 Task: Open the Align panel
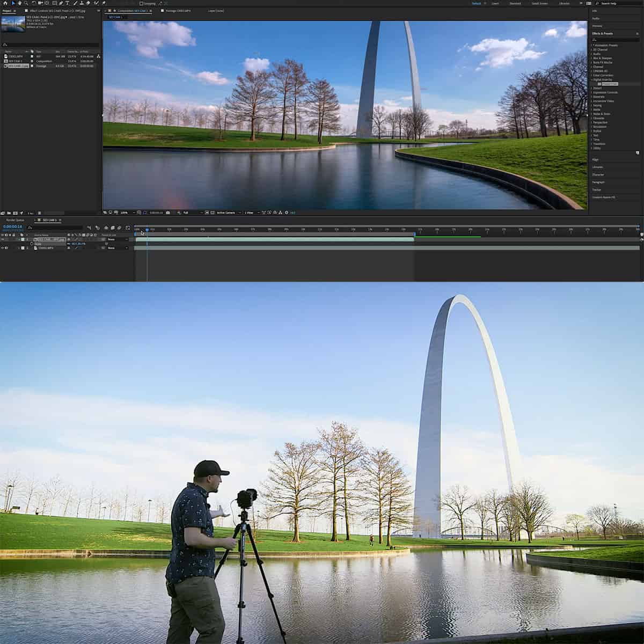(x=597, y=159)
